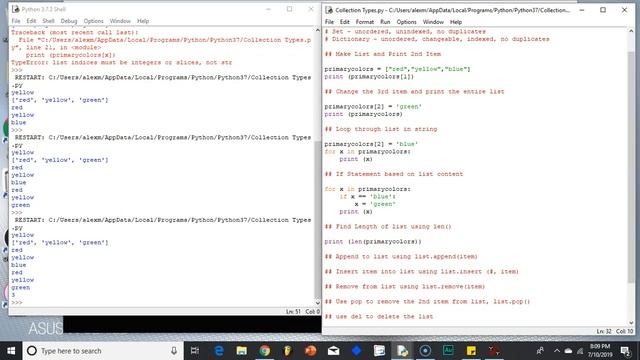Click the '## use del to delete the list' comment
The height and width of the screenshot is (360, 640).
tap(379, 316)
